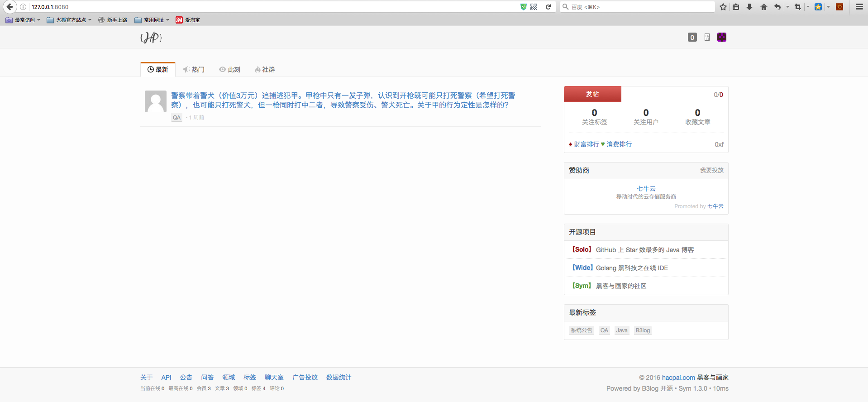Open the notification count badge showing 0
This screenshot has width=868, height=402.
coord(692,37)
